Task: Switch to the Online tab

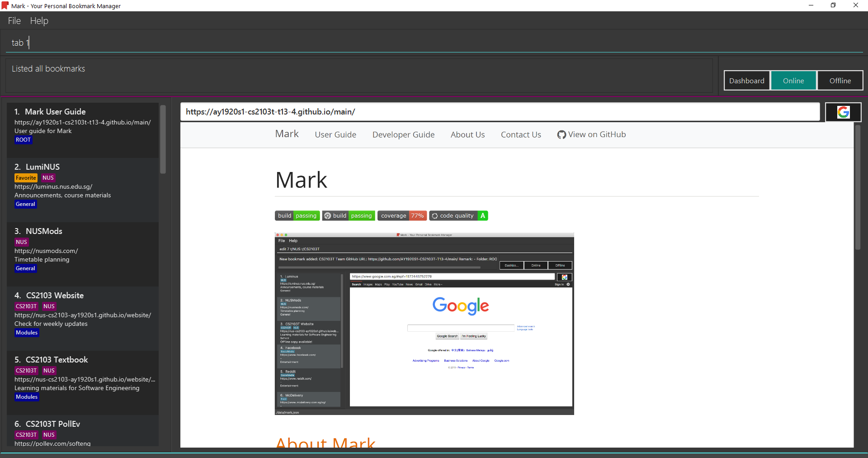Action: tap(793, 81)
